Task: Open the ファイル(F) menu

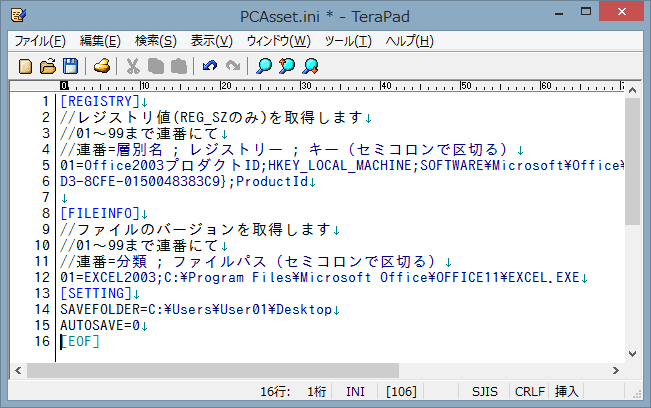Action: click(40, 41)
